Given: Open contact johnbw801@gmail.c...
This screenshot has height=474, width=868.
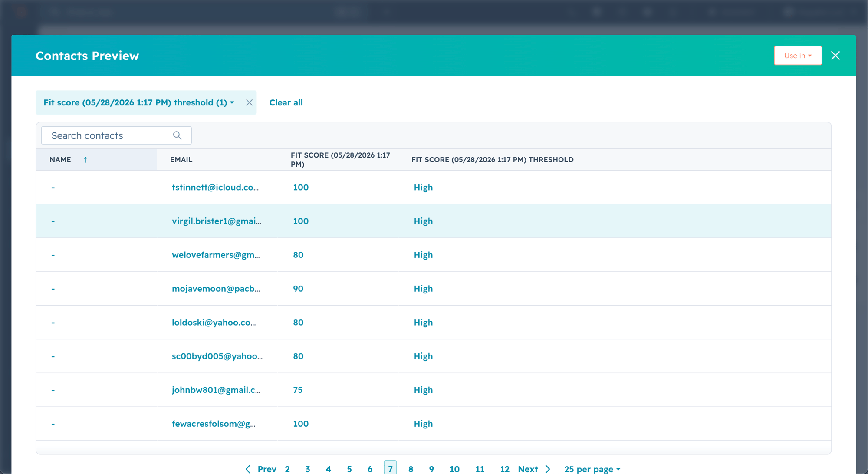Looking at the screenshot, I should click(216, 390).
